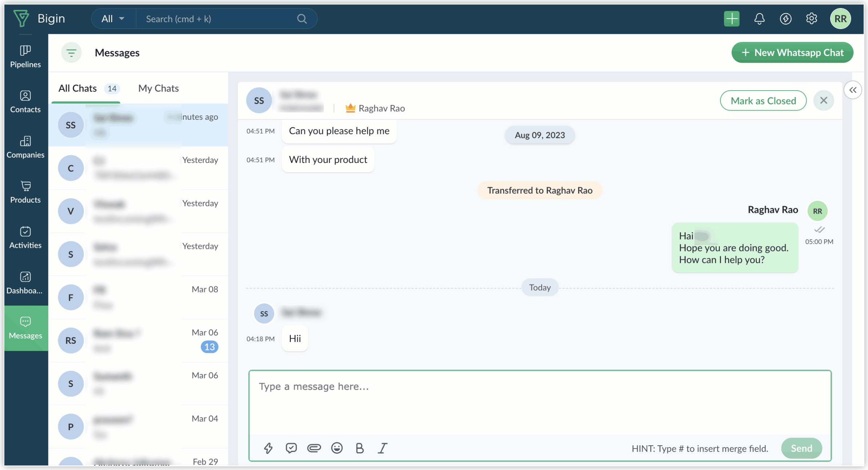The image size is (868, 470).
Task: Switch to the My Chats tab
Action: [158, 88]
